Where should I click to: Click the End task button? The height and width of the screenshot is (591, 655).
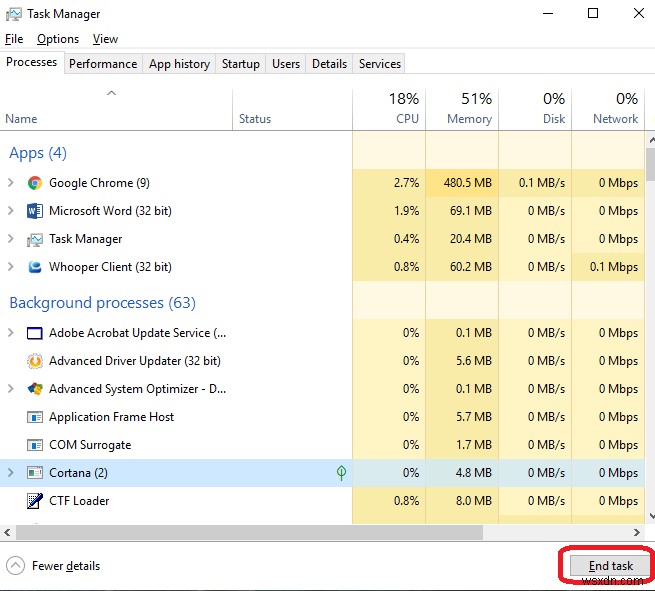tap(610, 566)
